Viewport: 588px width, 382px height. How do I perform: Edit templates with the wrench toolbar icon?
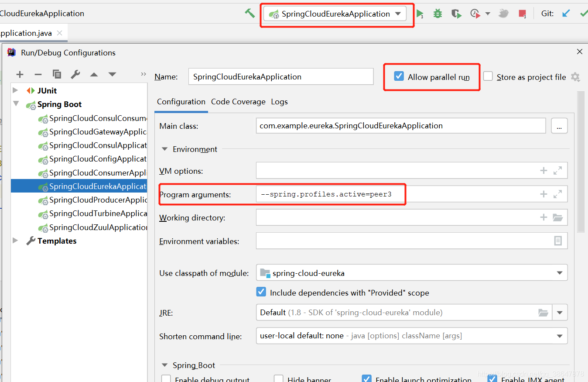(x=75, y=74)
